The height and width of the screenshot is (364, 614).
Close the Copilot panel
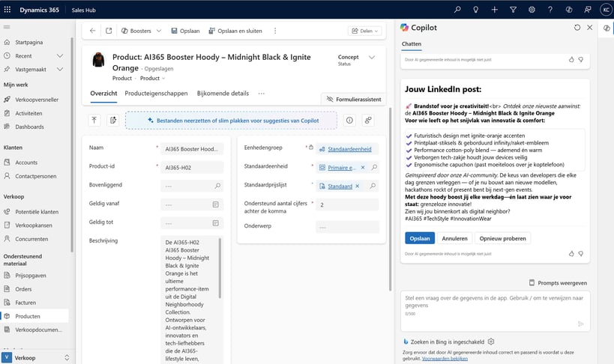(x=590, y=28)
